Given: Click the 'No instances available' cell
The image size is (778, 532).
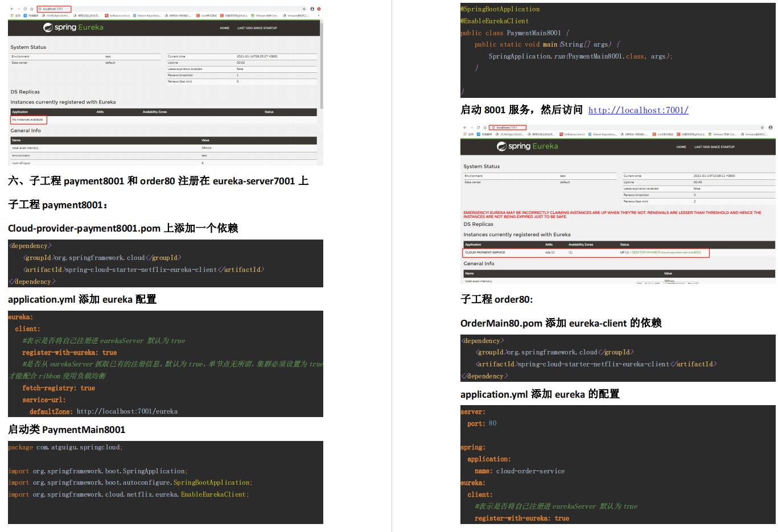Looking at the screenshot, I should pyautogui.click(x=28, y=119).
